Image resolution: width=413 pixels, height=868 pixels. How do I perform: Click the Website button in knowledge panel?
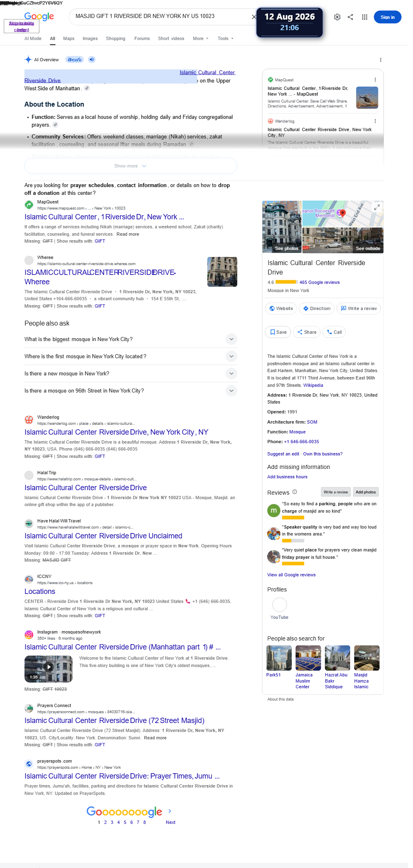281,308
